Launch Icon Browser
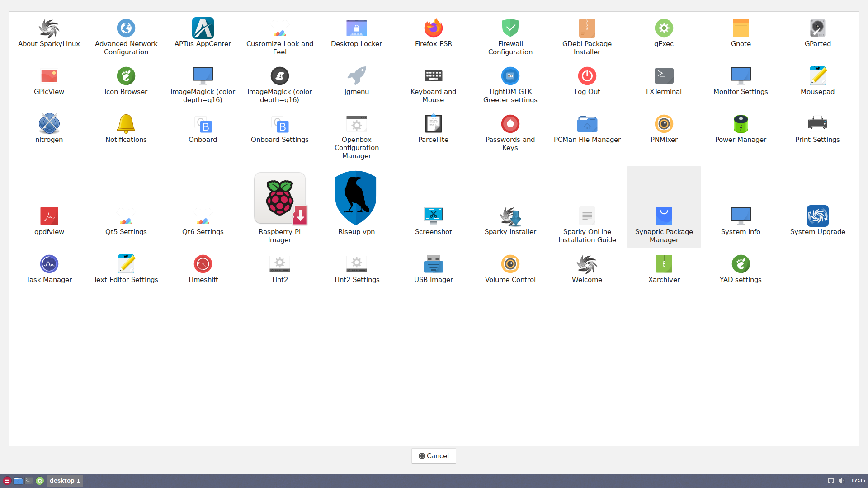Image resolution: width=868 pixels, height=488 pixels. tap(126, 80)
